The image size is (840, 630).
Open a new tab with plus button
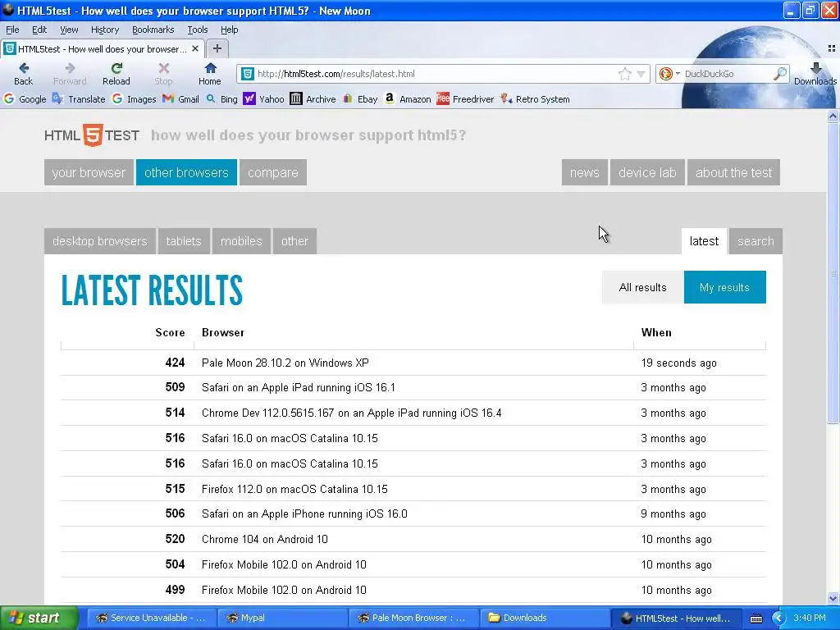[217, 48]
